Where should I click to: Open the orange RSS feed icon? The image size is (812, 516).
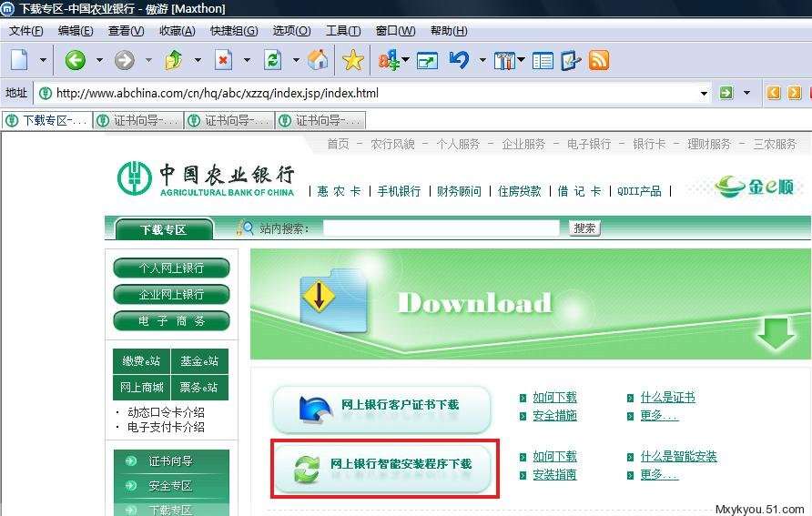599,61
